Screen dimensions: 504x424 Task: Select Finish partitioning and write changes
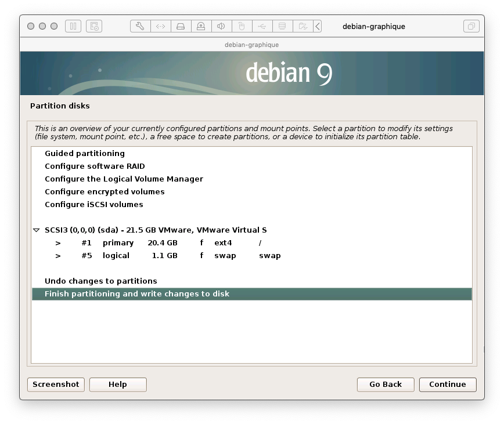[x=251, y=294]
